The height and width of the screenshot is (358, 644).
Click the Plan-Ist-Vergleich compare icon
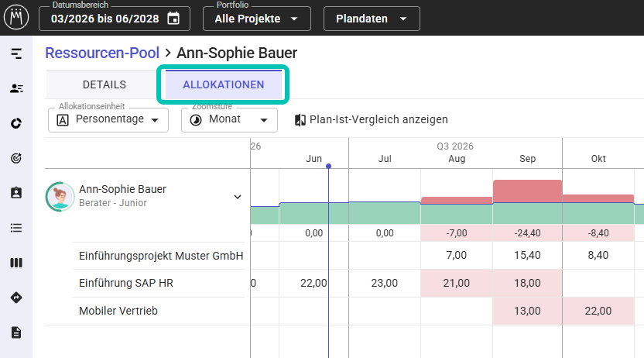(300, 120)
